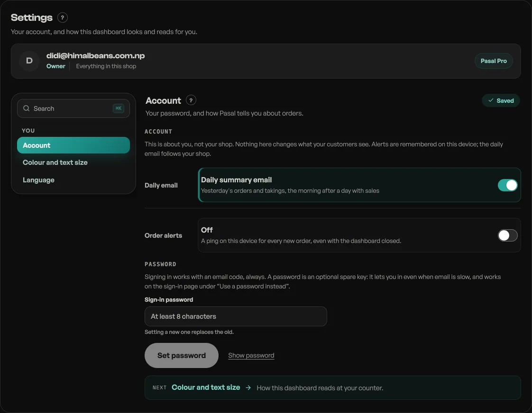This screenshot has height=413, width=532.
Task: Select Account in the sidebar
Action: pos(73,145)
